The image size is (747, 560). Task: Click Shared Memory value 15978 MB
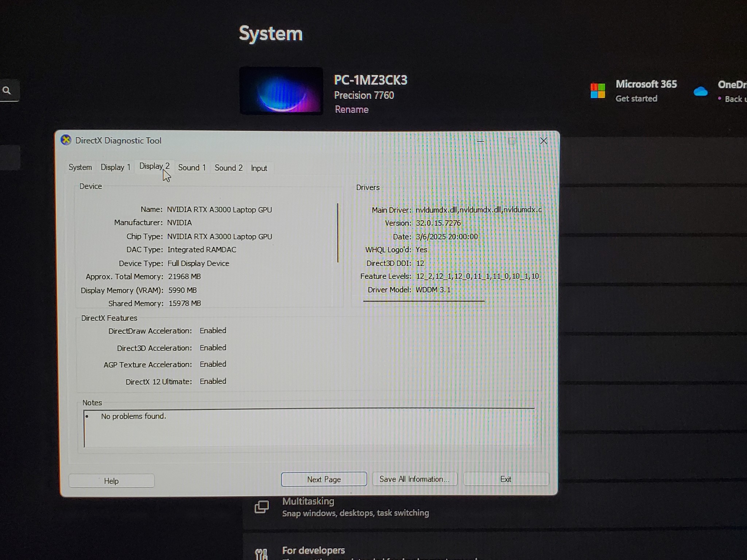coord(185,303)
